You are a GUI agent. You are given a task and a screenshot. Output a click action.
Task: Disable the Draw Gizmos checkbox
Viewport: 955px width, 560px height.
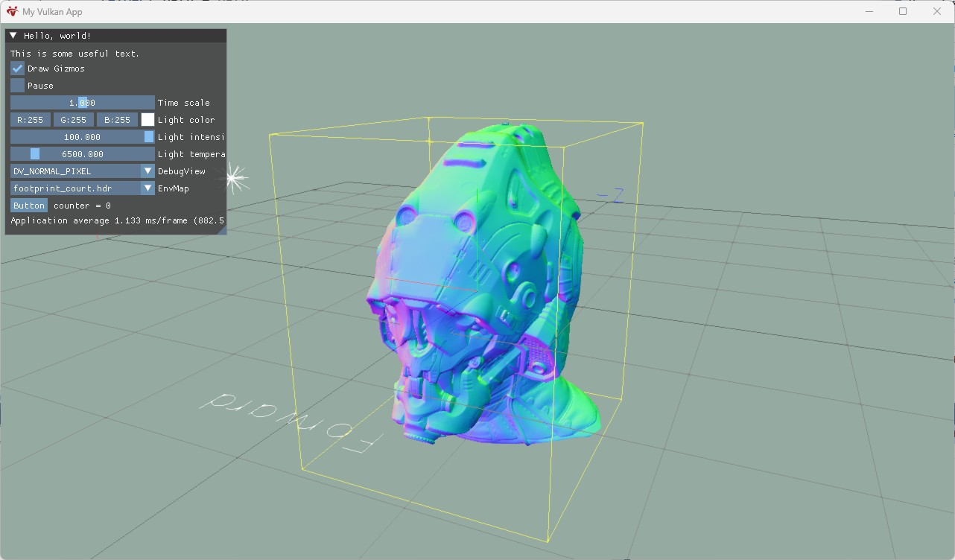coord(17,69)
